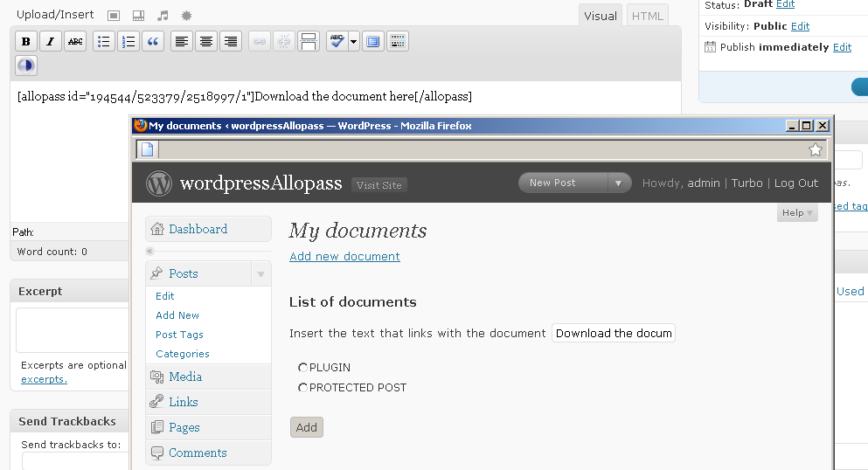Open the admin profile link
This screenshot has height=470, width=868.
click(704, 183)
